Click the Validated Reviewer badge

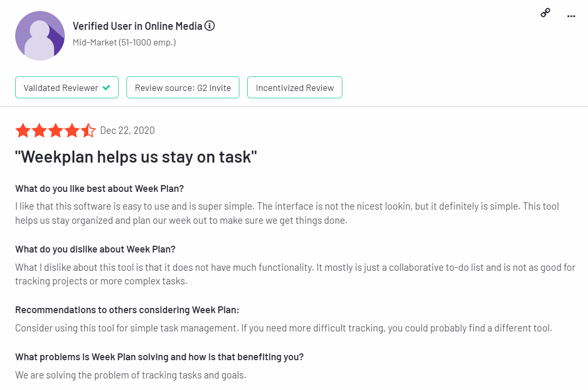tap(67, 88)
